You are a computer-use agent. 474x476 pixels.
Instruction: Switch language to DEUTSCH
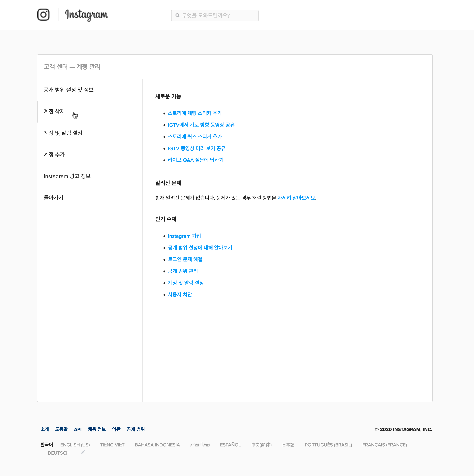click(x=59, y=453)
